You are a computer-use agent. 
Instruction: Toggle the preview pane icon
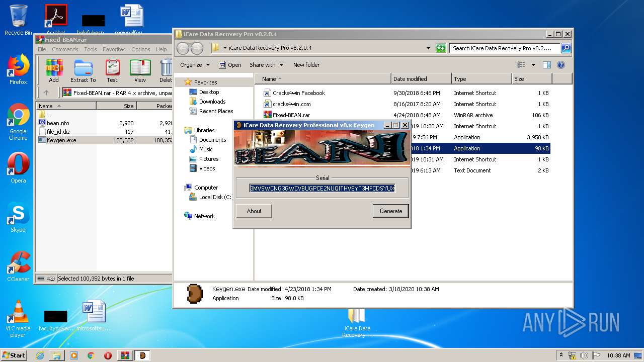(547, 65)
